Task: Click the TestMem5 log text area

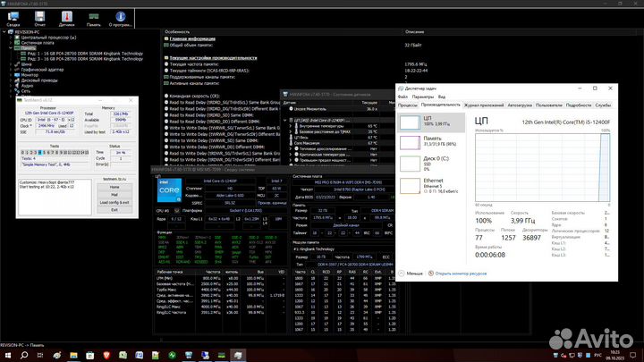Action: 55,197
